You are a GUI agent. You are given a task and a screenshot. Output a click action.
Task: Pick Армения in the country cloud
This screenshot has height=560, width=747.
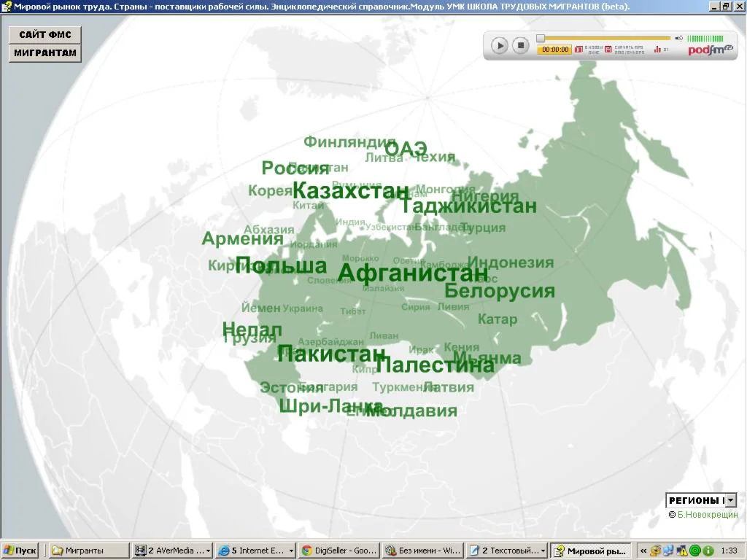coord(242,238)
